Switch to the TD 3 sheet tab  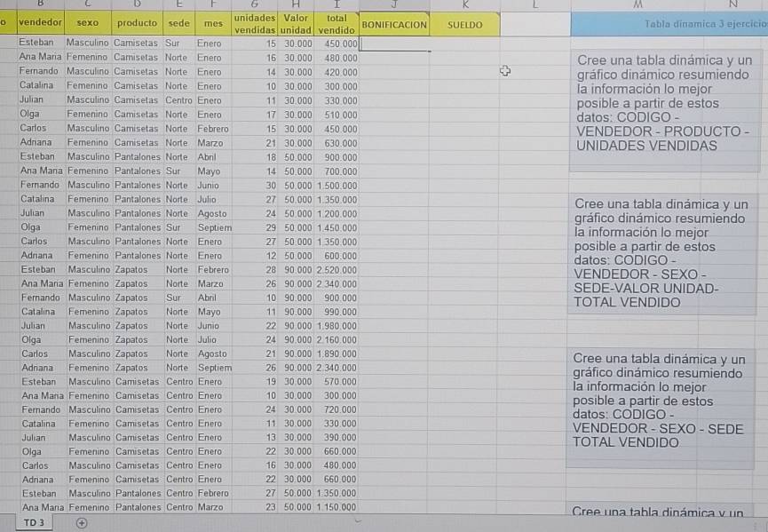[x=35, y=523]
